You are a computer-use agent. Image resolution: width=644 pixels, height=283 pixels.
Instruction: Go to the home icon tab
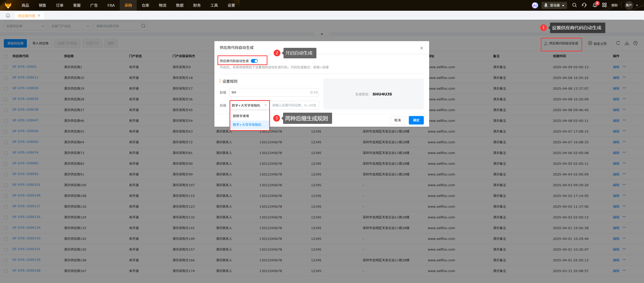coord(8,15)
